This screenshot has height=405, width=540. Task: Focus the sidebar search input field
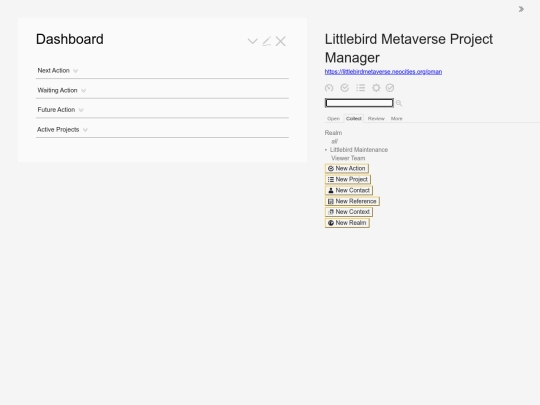point(359,103)
